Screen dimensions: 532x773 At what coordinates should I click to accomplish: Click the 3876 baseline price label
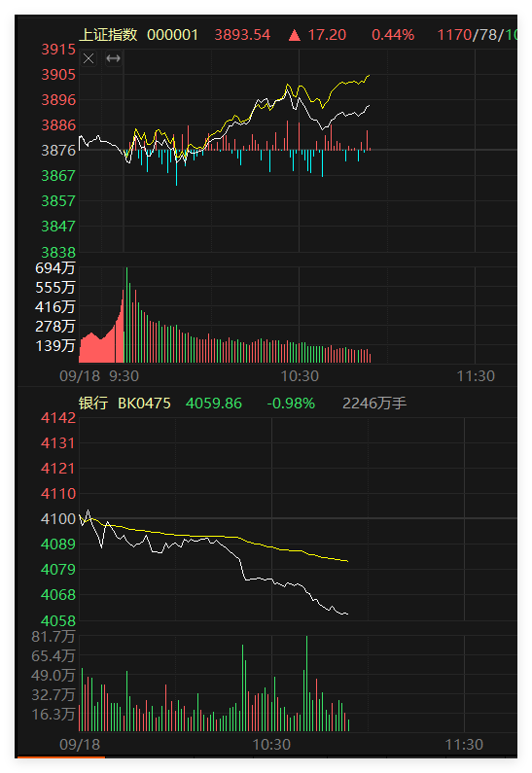point(58,151)
